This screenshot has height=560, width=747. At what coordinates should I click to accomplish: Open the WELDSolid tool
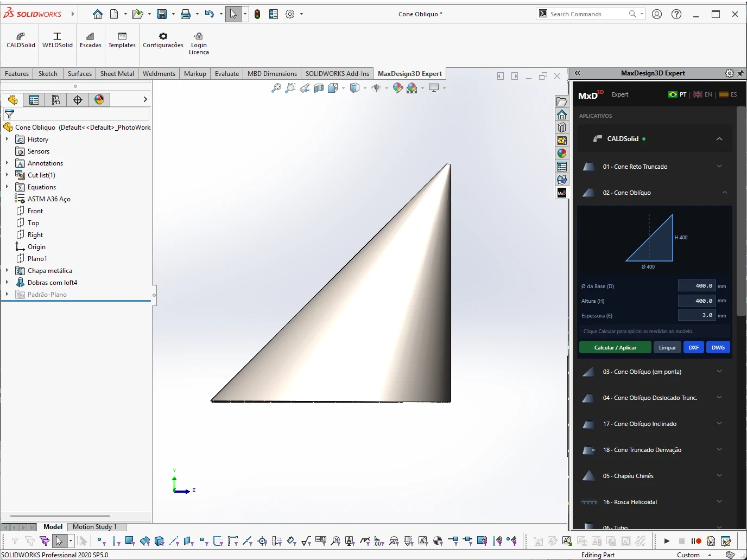57,40
